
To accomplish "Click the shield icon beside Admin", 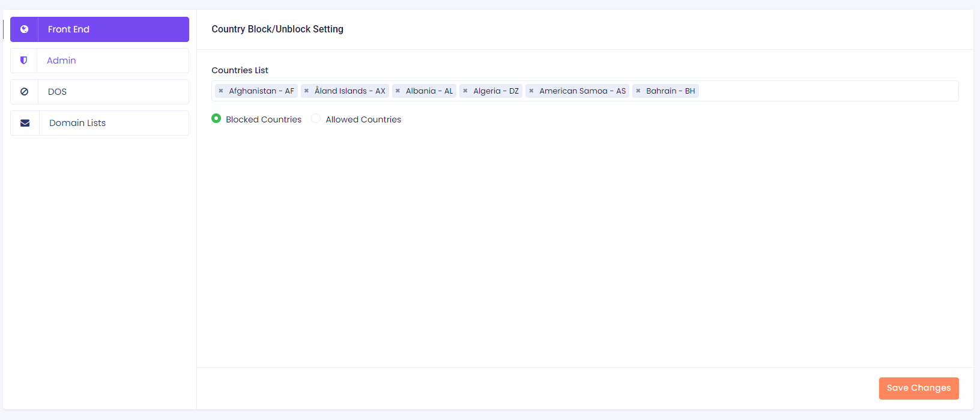I will [24, 61].
